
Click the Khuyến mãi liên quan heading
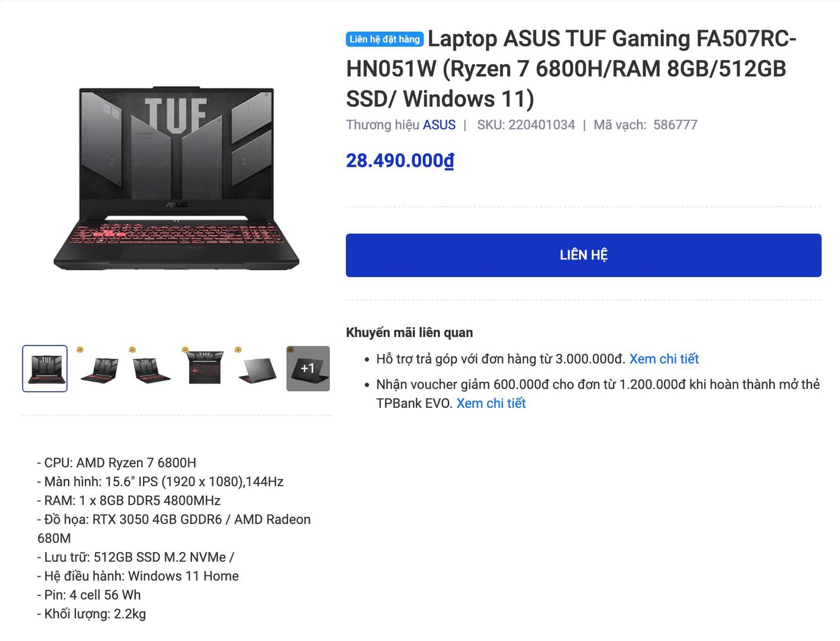pos(409,332)
